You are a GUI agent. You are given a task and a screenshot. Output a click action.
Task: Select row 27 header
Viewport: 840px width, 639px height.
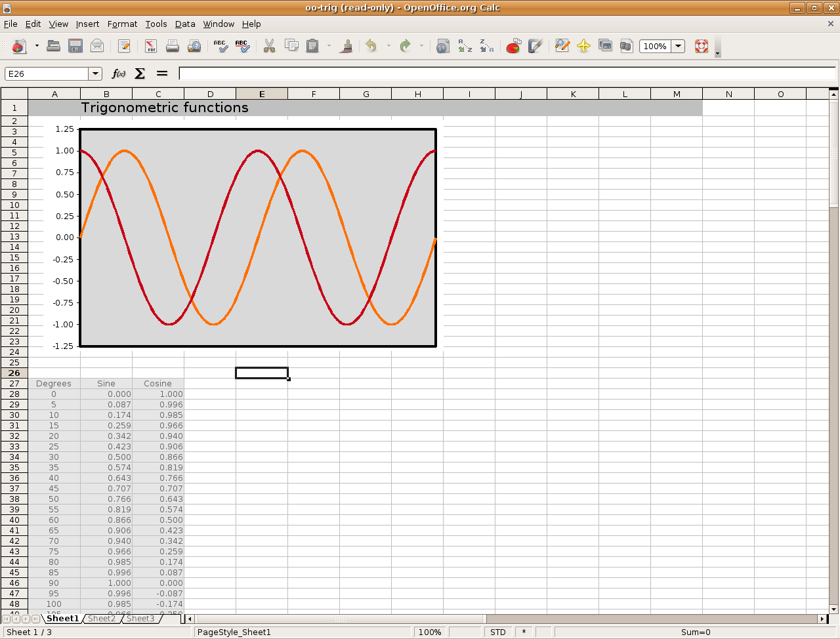(14, 384)
